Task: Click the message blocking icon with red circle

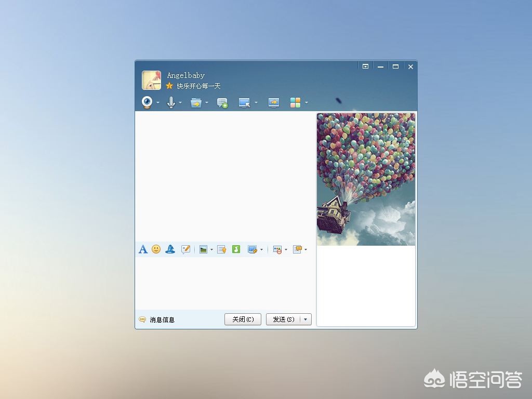Action: point(277,250)
